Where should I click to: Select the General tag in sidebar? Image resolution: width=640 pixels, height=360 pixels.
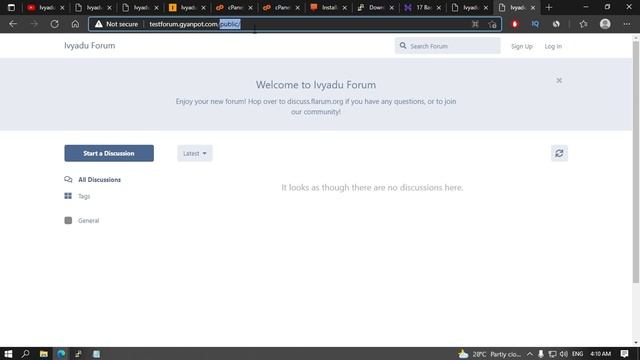coord(82,220)
